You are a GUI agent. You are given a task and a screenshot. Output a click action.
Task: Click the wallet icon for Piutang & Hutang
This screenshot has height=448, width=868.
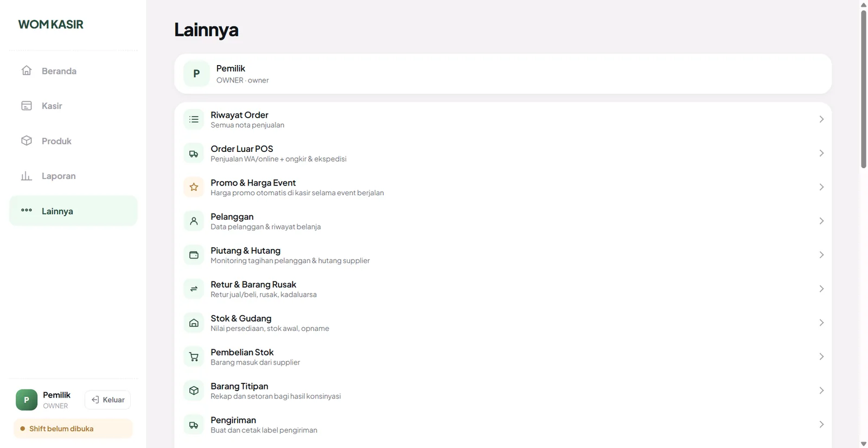194,255
